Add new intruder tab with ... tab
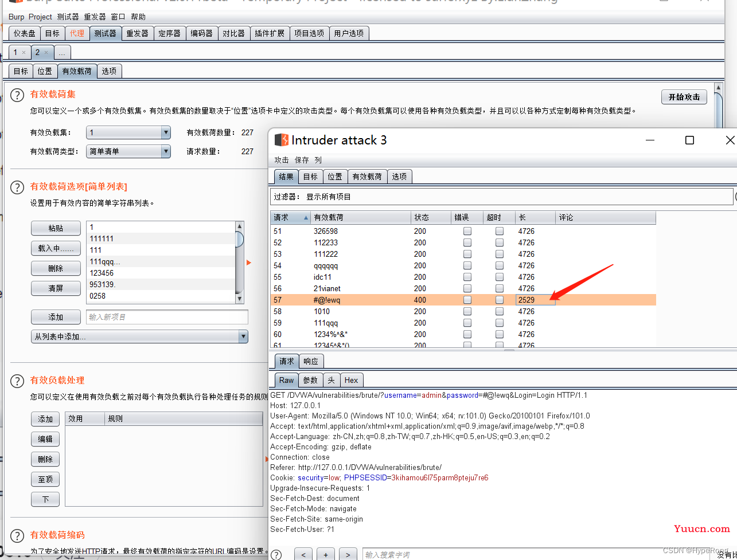Screen dimensions: 737x560 tap(62, 52)
